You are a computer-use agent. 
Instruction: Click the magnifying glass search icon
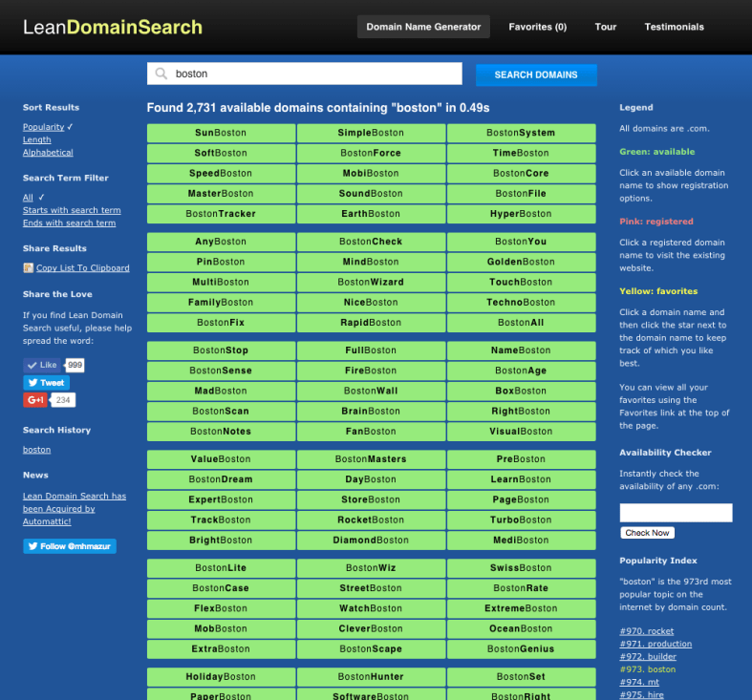[x=161, y=74]
